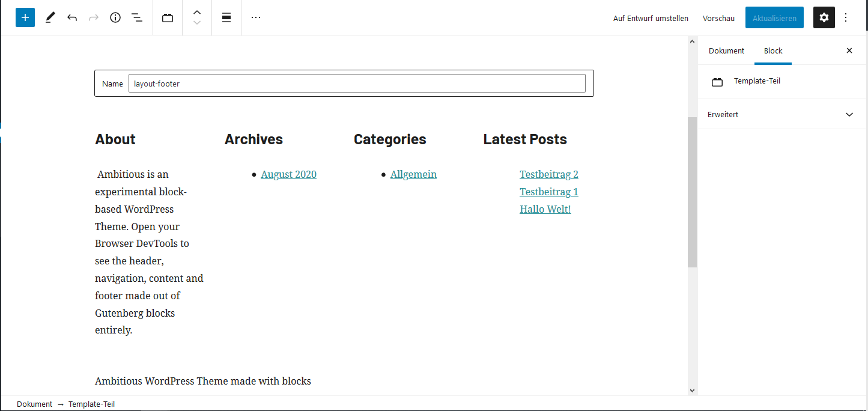Close the settings sidebar with the X
Image resolution: width=868 pixels, height=411 pixels.
click(849, 51)
